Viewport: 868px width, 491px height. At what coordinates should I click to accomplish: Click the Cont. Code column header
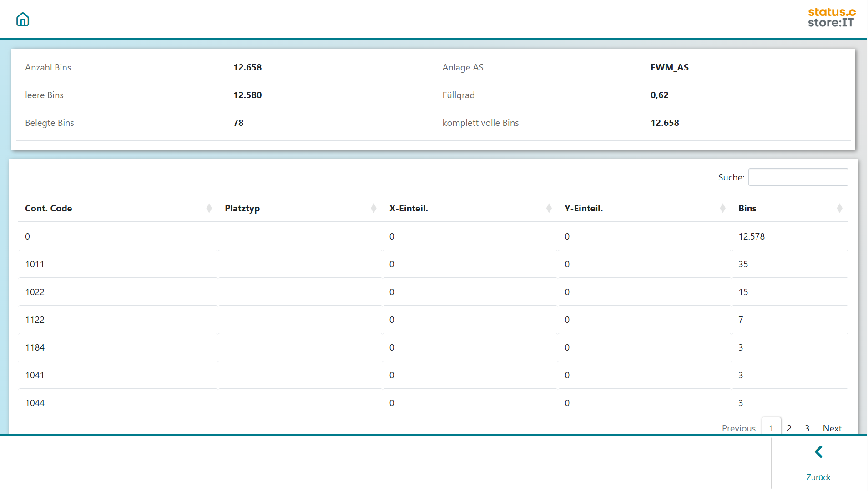pyautogui.click(x=49, y=208)
